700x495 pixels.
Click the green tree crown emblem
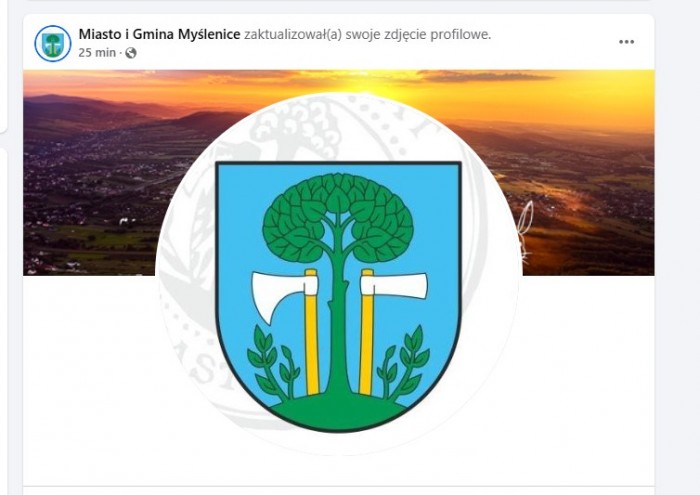(x=338, y=217)
